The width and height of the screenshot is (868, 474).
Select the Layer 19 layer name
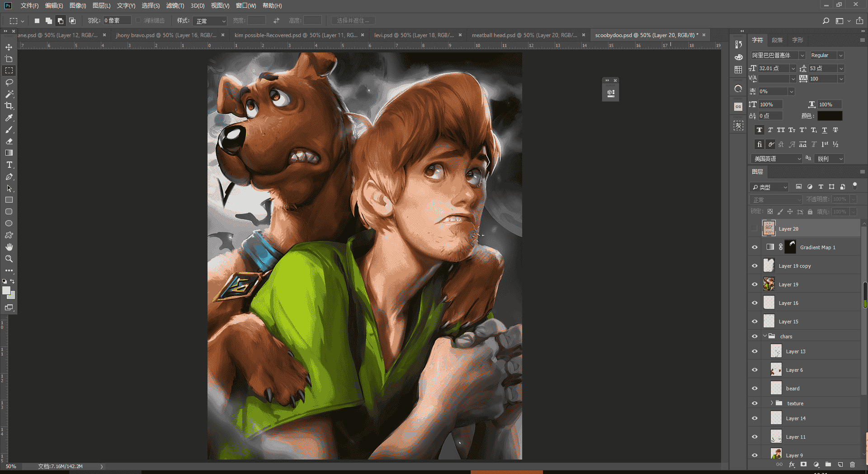pyautogui.click(x=788, y=284)
